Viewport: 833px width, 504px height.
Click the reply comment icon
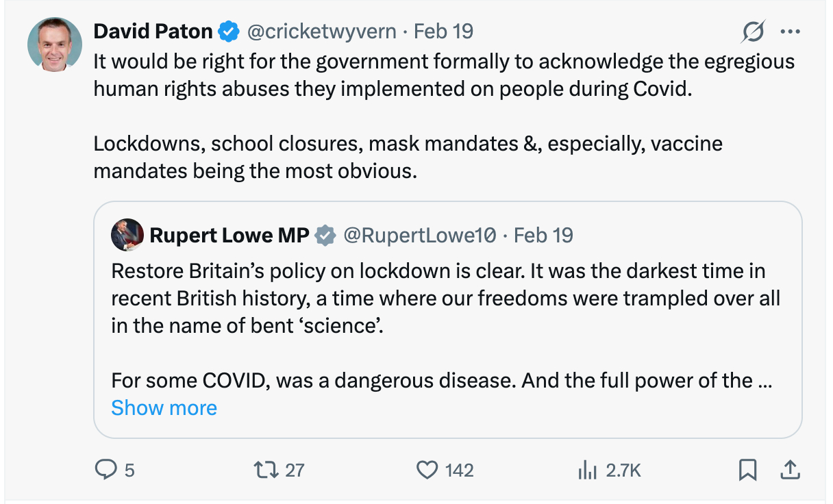(x=105, y=470)
